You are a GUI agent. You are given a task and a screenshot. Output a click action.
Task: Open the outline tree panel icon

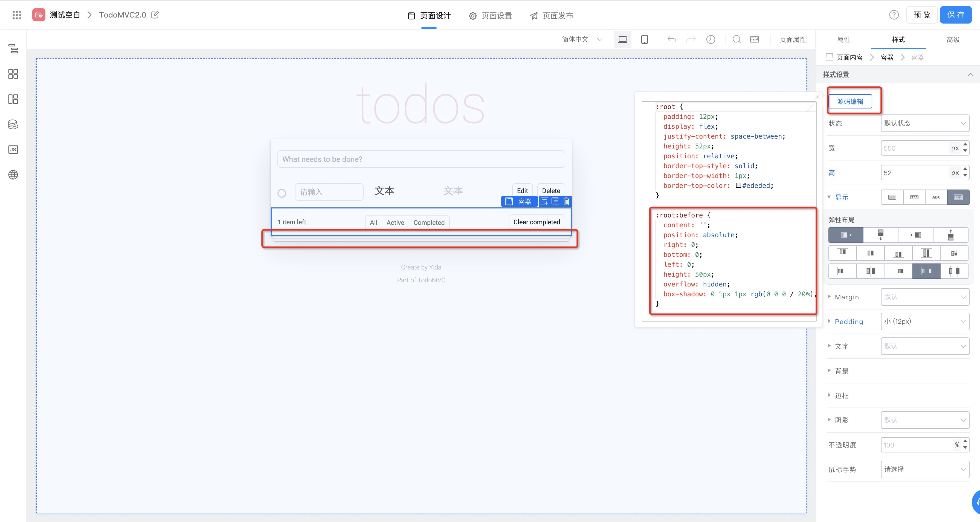pos(13,48)
